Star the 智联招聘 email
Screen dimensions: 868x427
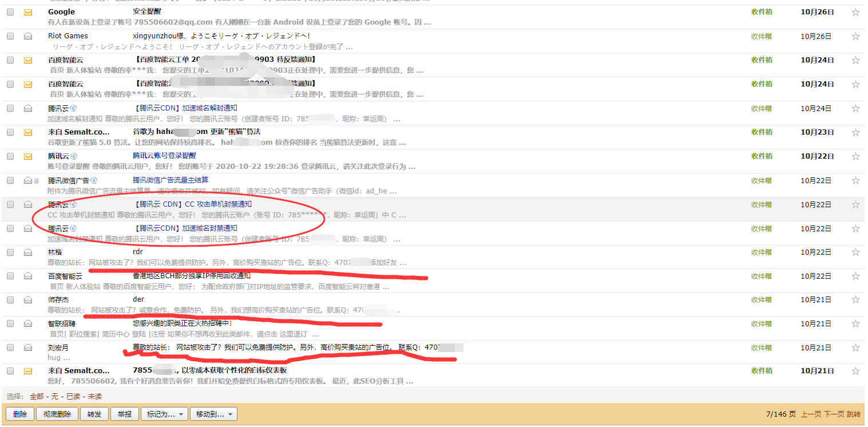click(855, 323)
